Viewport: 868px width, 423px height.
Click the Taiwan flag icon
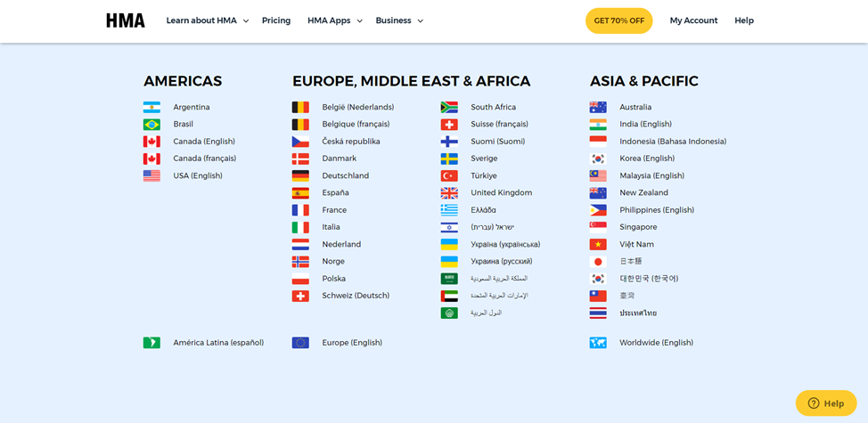point(598,296)
